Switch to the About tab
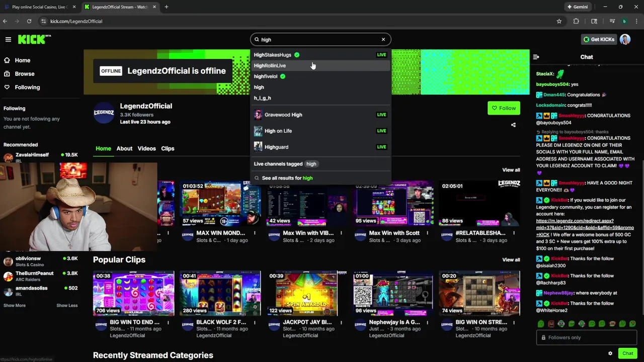The image size is (644, 362). pyautogui.click(x=124, y=148)
